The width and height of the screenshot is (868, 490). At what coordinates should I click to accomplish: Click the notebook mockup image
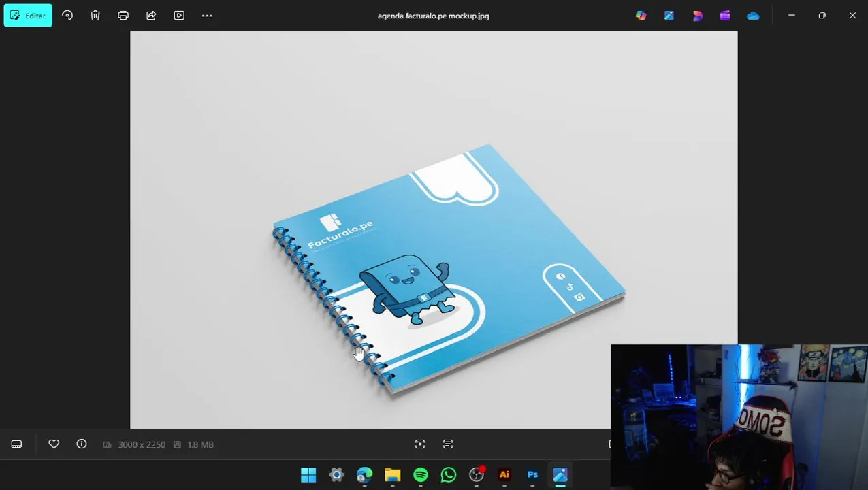point(434,229)
